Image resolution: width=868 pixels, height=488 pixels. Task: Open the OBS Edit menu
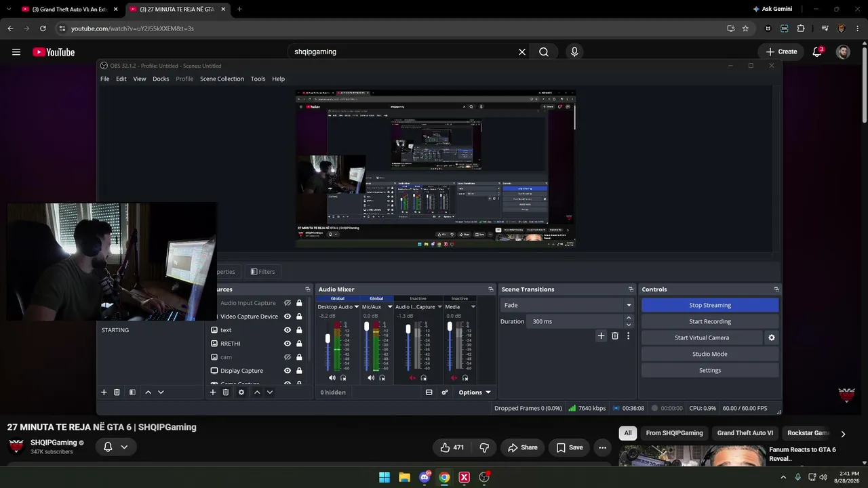click(121, 79)
